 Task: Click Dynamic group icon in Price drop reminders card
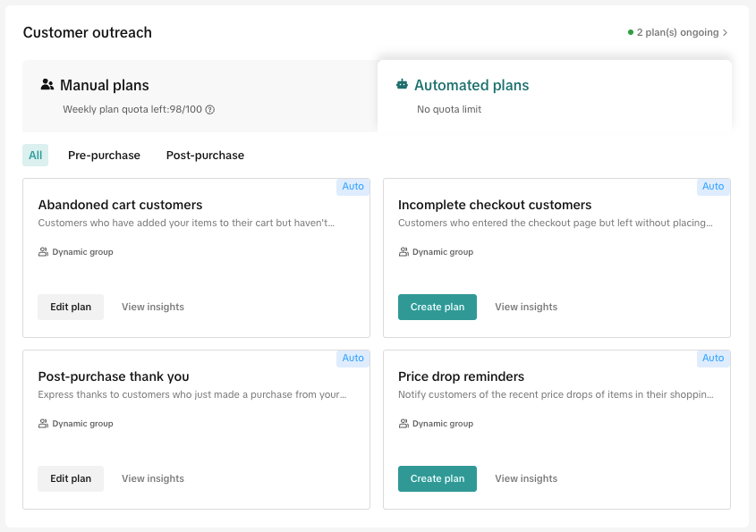[403, 424]
